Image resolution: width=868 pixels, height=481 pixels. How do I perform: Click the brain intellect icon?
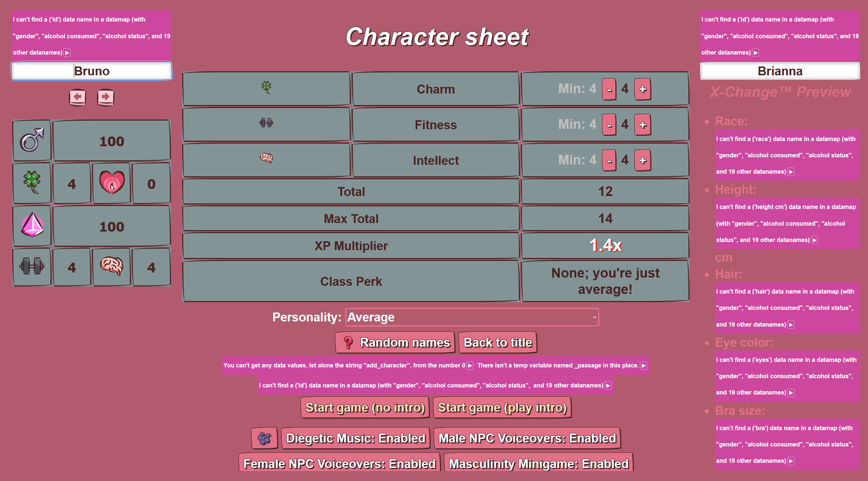coord(111,266)
